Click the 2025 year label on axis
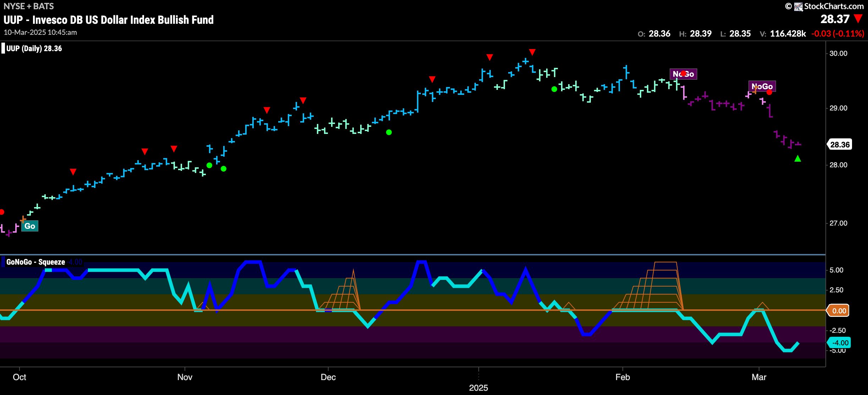868x395 pixels. [478, 388]
